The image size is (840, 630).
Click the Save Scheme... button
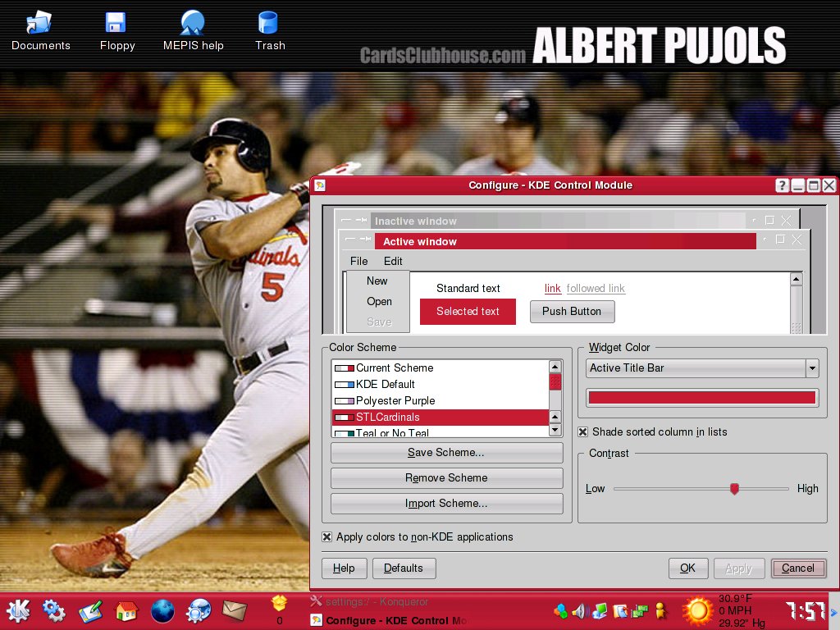(447, 453)
